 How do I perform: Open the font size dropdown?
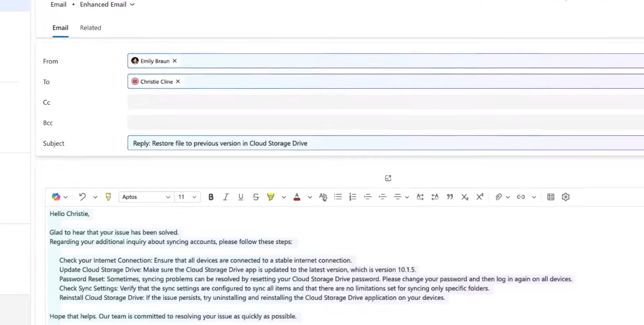(187, 197)
